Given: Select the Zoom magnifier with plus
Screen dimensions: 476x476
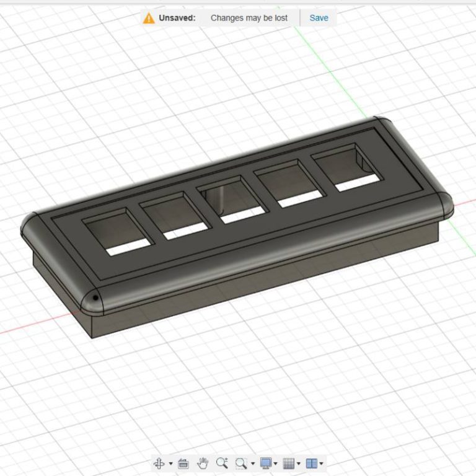Looking at the screenshot, I should tap(222, 463).
